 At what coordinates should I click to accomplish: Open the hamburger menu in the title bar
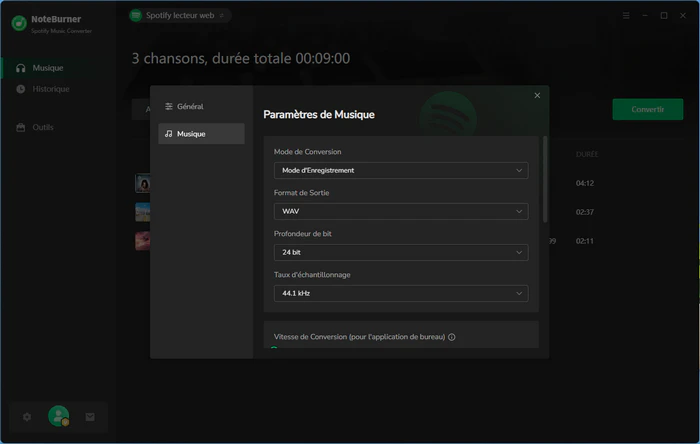click(626, 16)
